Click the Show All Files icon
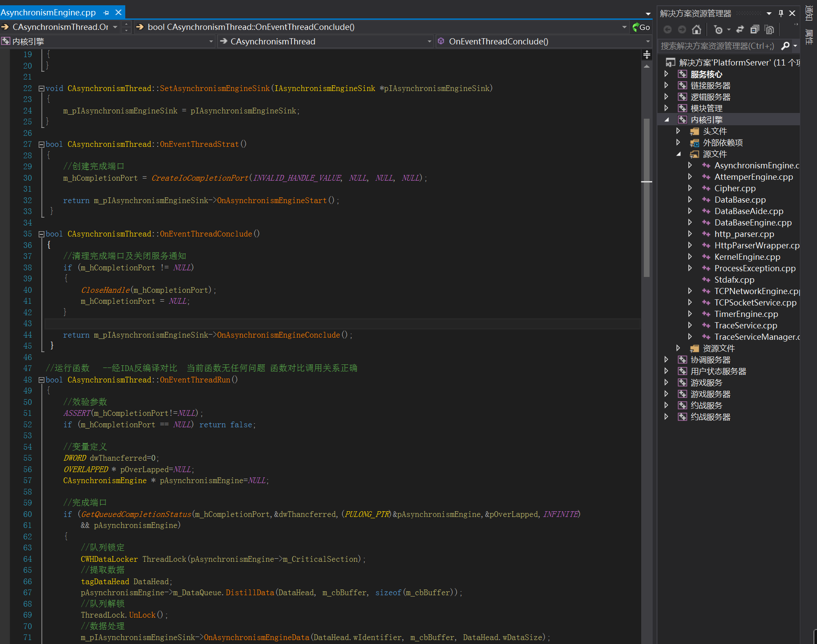Screen dimensions: 817x644 tap(769, 29)
